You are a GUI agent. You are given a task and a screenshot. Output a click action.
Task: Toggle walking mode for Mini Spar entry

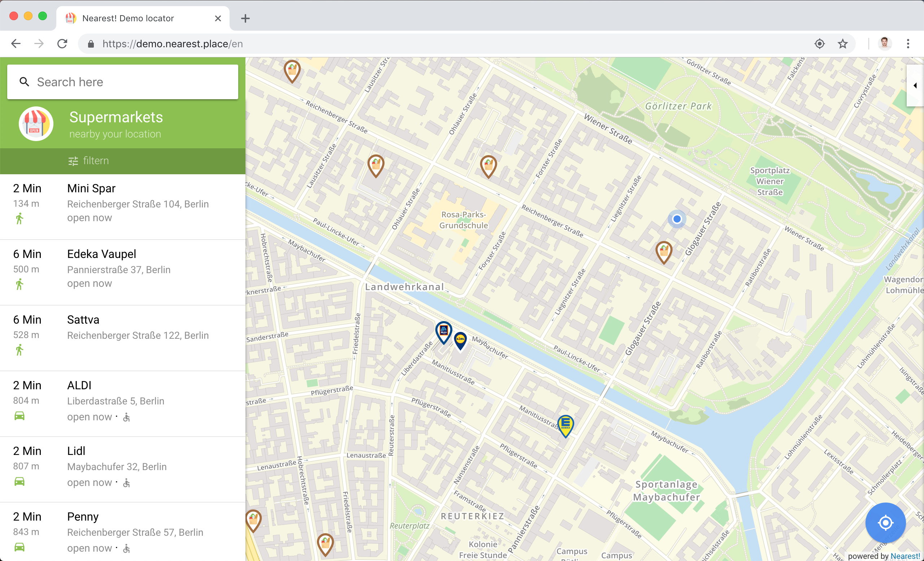(20, 219)
